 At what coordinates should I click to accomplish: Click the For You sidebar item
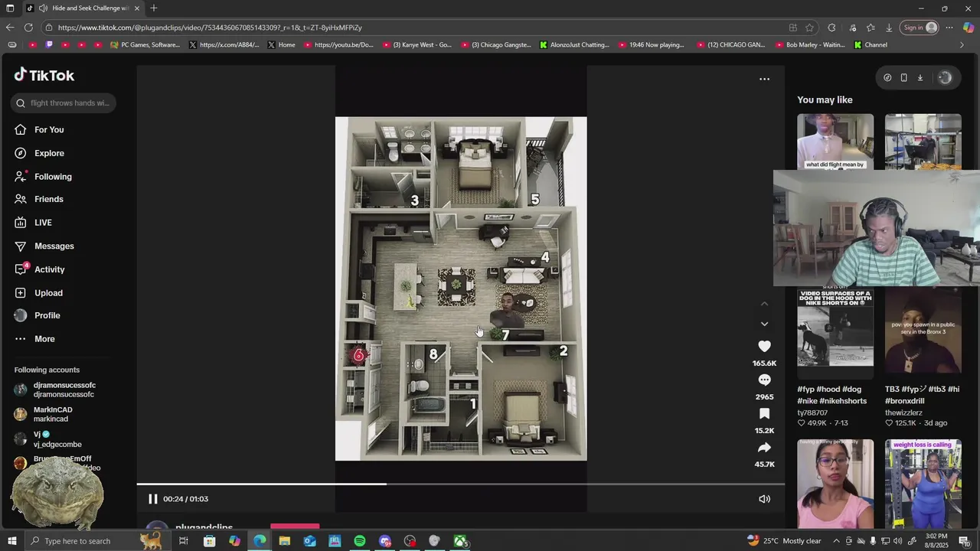pyautogui.click(x=49, y=129)
